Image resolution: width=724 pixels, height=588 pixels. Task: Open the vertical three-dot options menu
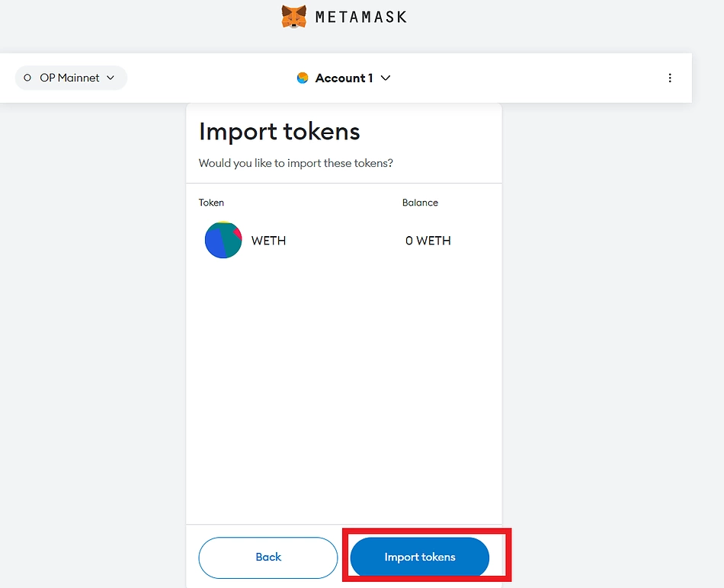coord(670,78)
